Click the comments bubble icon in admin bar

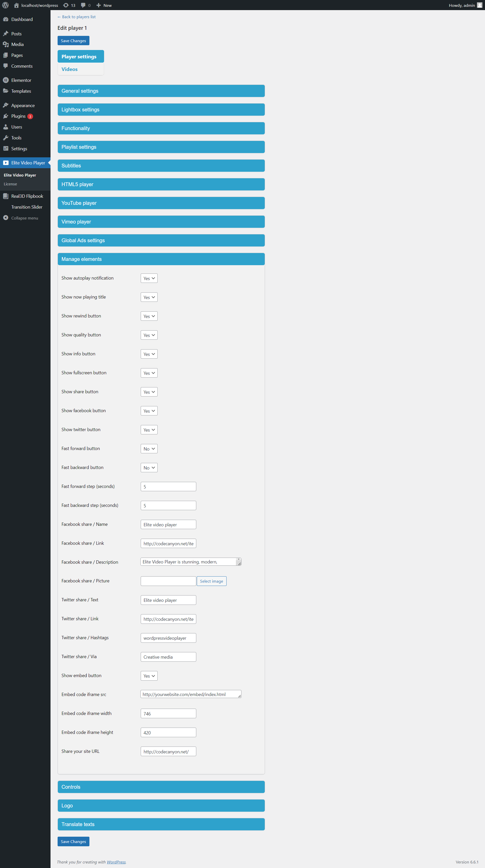point(83,5)
